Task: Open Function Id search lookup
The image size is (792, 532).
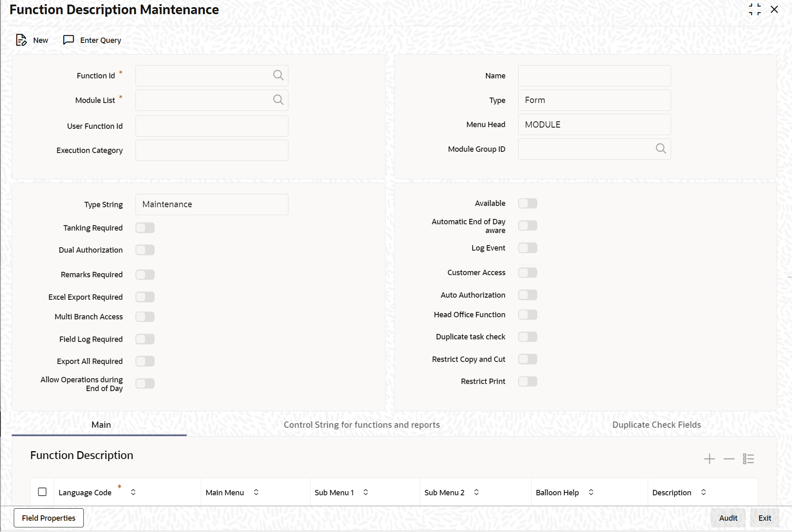Action: click(278, 75)
